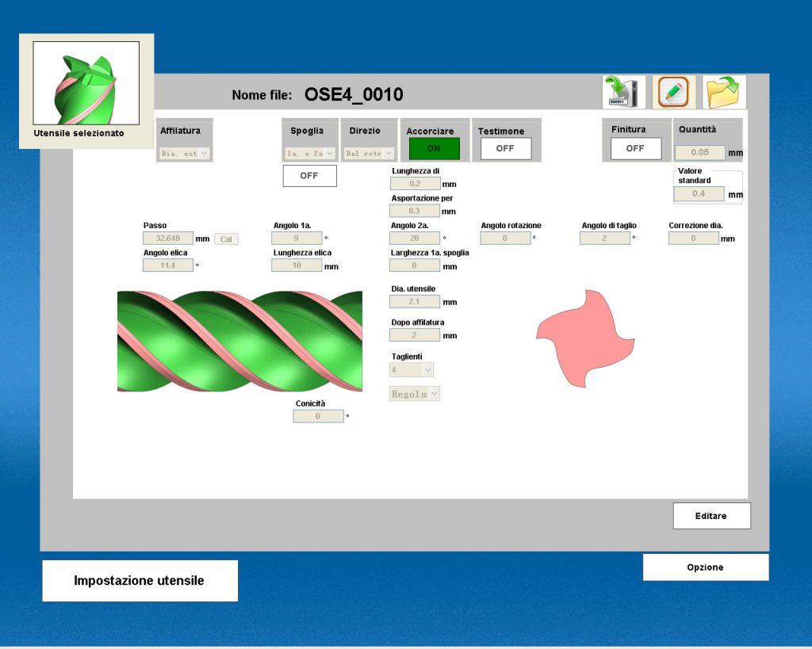Click the helical flute side-view image

[x=239, y=341]
